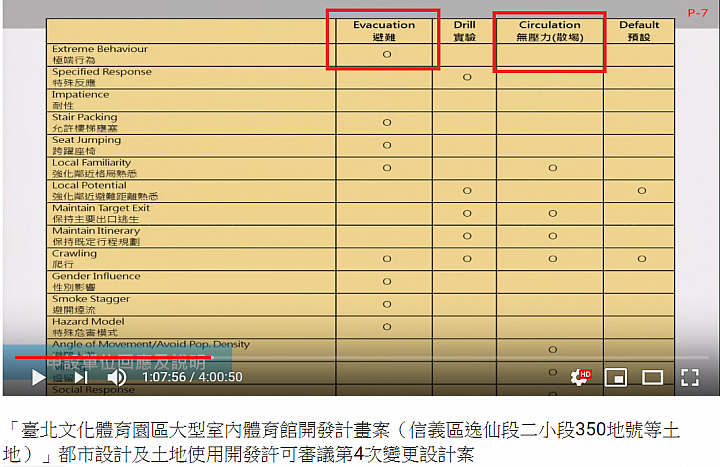
Task: Click the Default mark in Local Potential row
Action: (642, 191)
